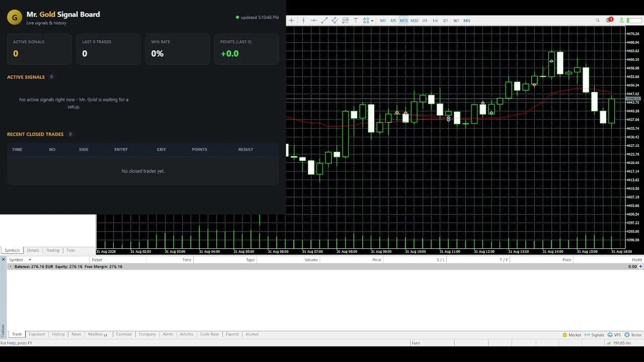Open the Market button in toolbox footer

(572, 335)
